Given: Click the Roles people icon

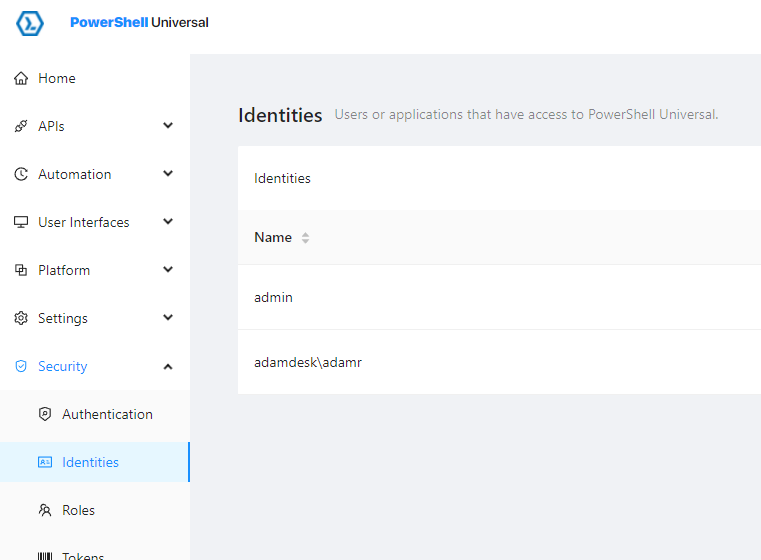Looking at the screenshot, I should click(45, 510).
